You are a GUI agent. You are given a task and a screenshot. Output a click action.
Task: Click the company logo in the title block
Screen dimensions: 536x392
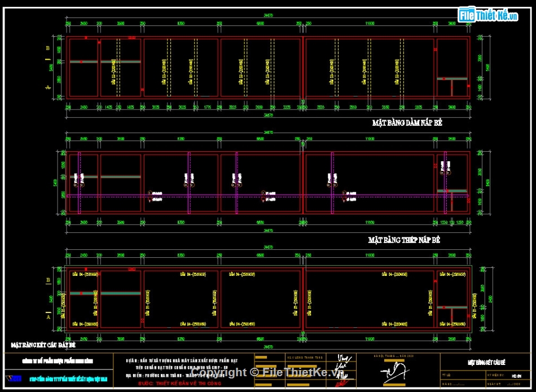14,378
